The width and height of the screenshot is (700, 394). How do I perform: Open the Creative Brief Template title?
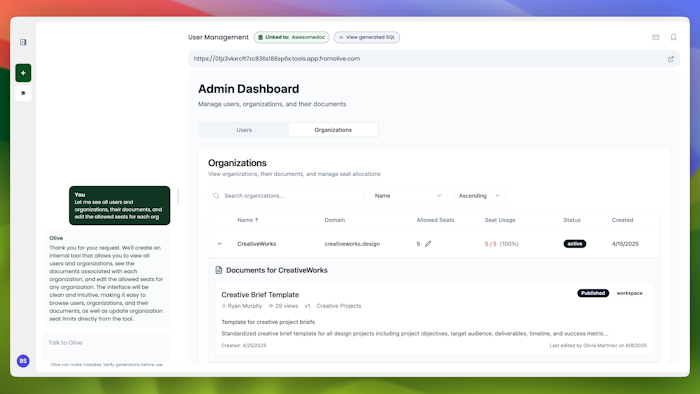pyautogui.click(x=260, y=294)
